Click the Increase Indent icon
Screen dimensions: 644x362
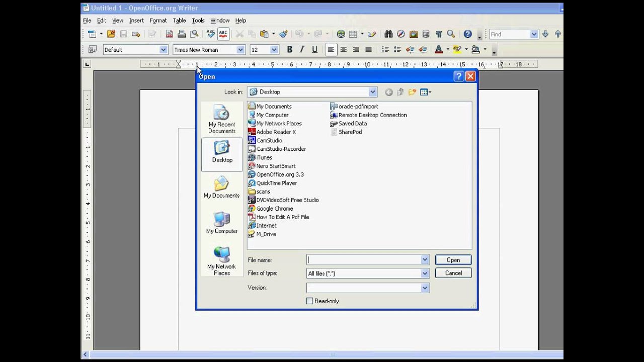click(x=423, y=49)
